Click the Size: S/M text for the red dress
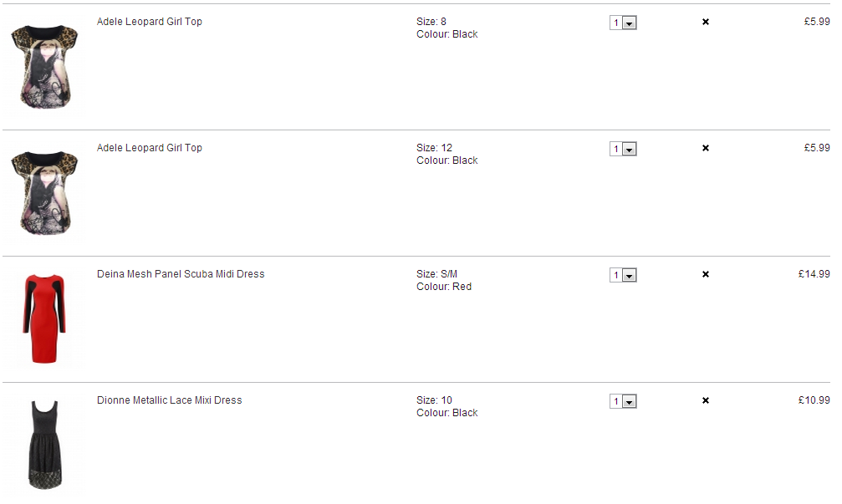Screen dimensions: 842x504 (x=436, y=274)
